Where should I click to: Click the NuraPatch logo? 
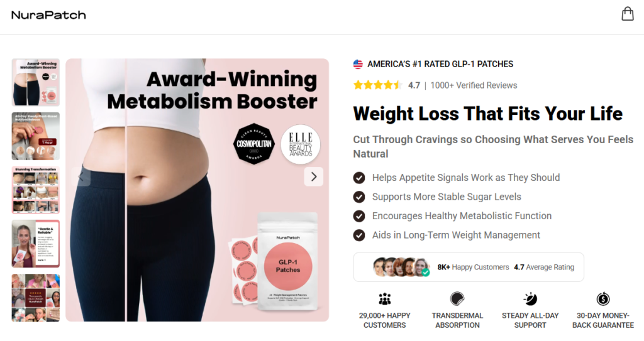(48, 15)
